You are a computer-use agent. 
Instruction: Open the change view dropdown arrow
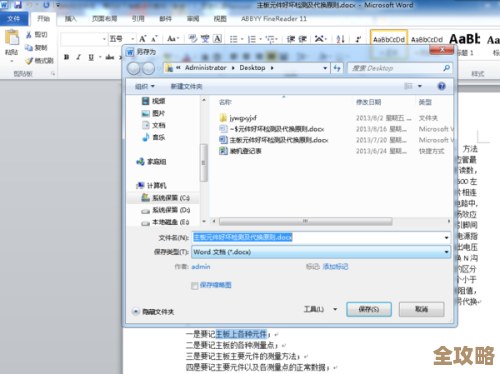point(420,86)
